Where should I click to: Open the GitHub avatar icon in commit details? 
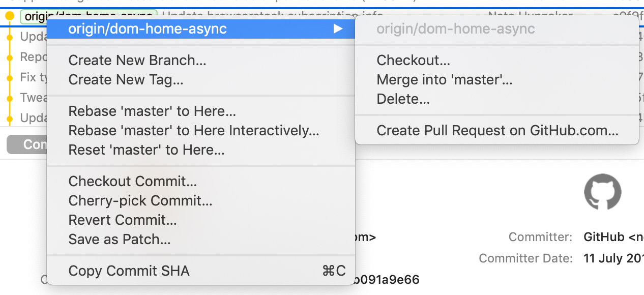coord(602,191)
